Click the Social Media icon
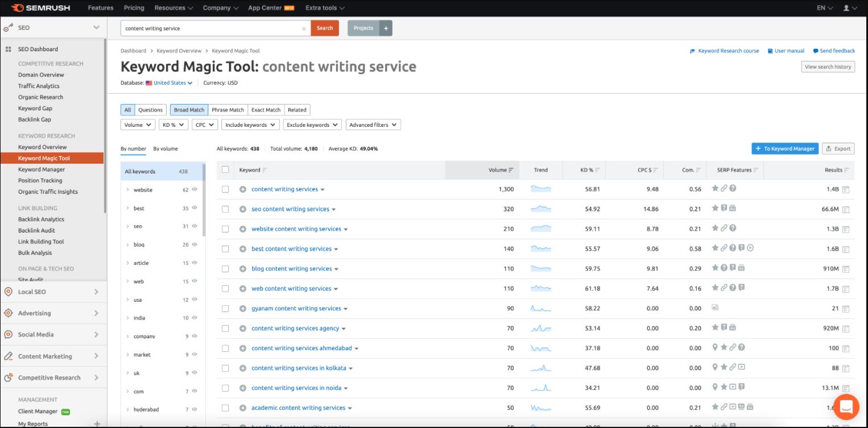The width and height of the screenshot is (868, 428). pos(8,335)
